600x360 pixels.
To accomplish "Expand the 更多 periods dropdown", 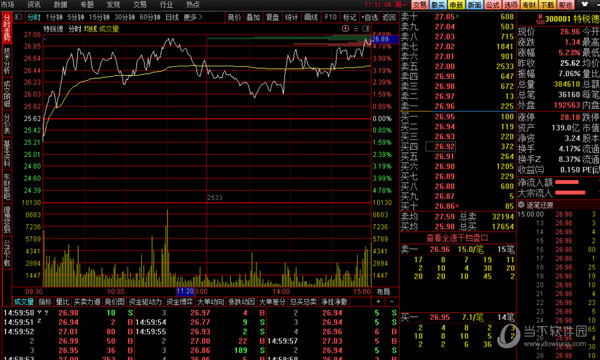I will pos(193,17).
